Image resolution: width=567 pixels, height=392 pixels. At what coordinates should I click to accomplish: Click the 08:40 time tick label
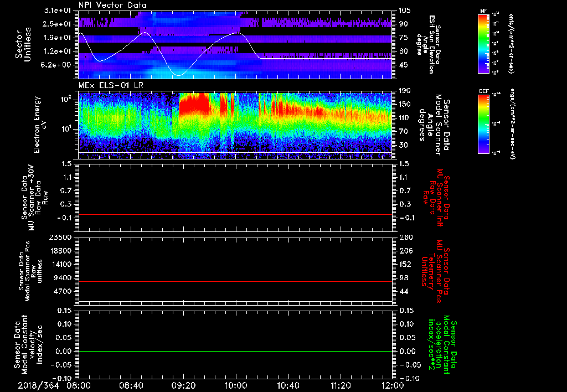click(131, 385)
